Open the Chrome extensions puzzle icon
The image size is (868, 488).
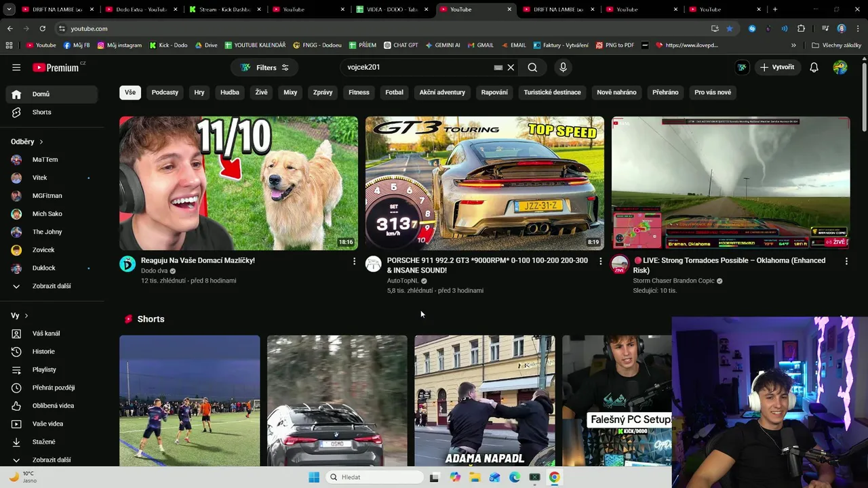801,28
